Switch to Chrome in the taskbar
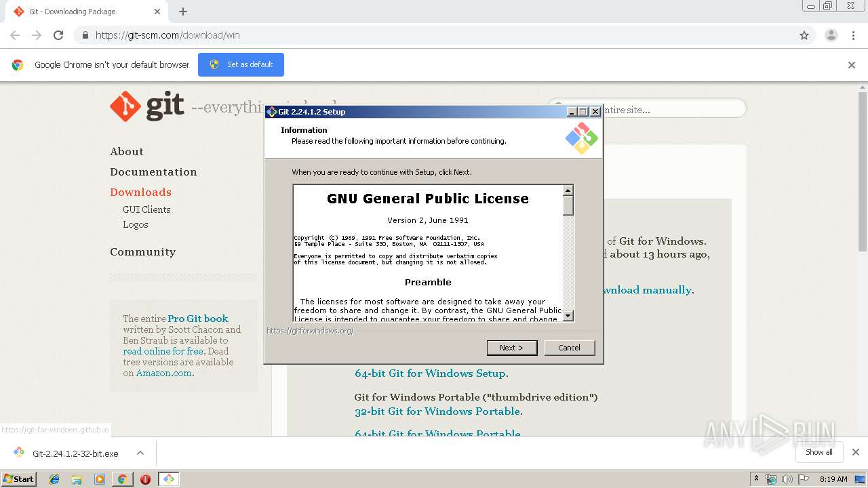Viewport: 868px width, 488px height. click(122, 479)
